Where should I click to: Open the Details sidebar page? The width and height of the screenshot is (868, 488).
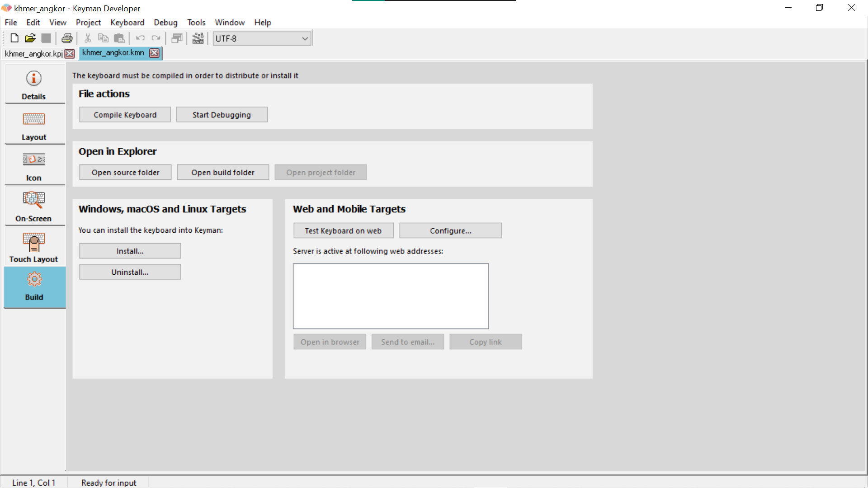click(x=34, y=85)
